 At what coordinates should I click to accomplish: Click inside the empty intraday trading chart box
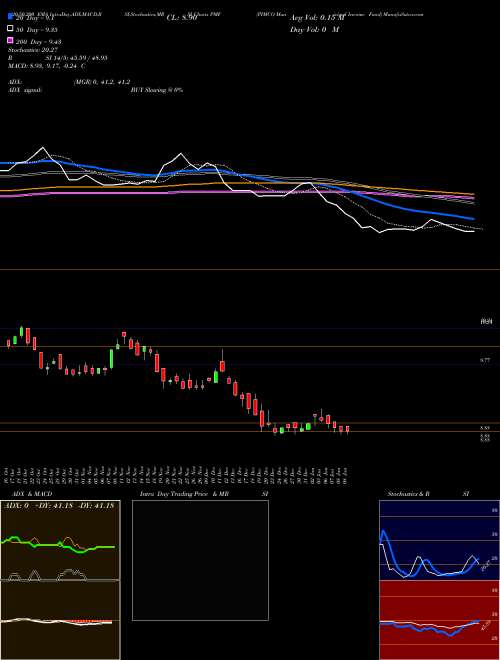click(x=200, y=560)
